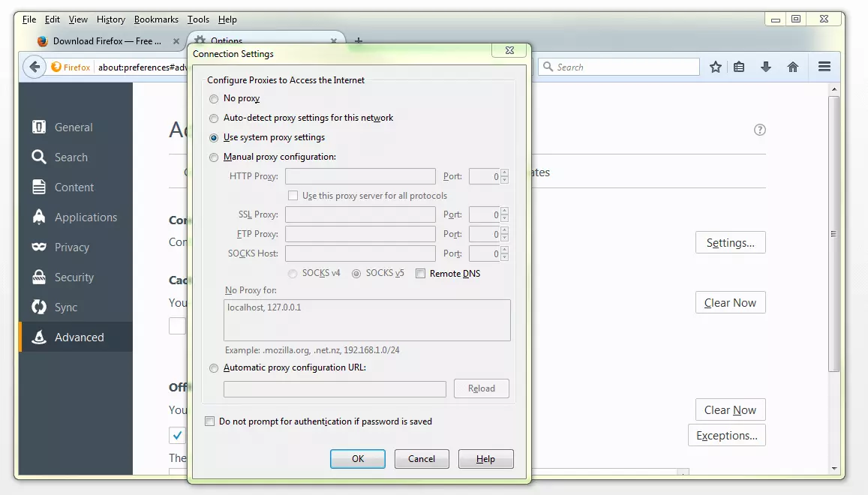Click the Exceptions... button
Screen dimensions: 868x495
(726, 435)
